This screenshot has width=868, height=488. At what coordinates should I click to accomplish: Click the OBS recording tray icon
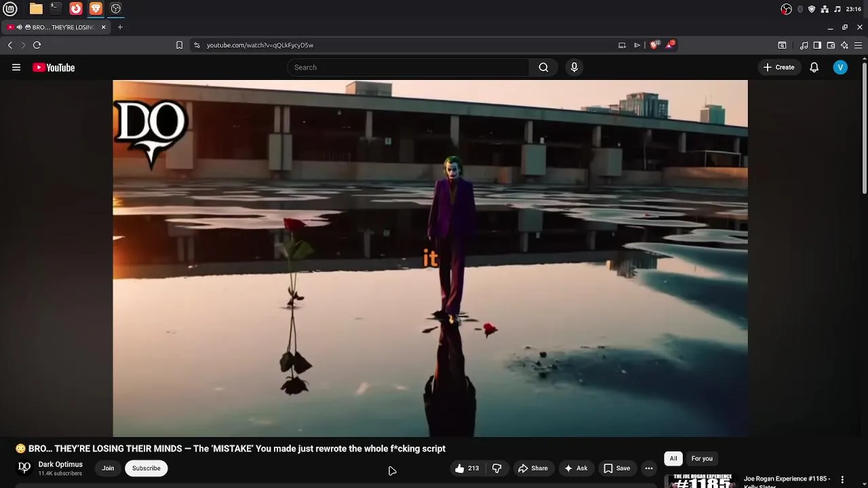[786, 9]
